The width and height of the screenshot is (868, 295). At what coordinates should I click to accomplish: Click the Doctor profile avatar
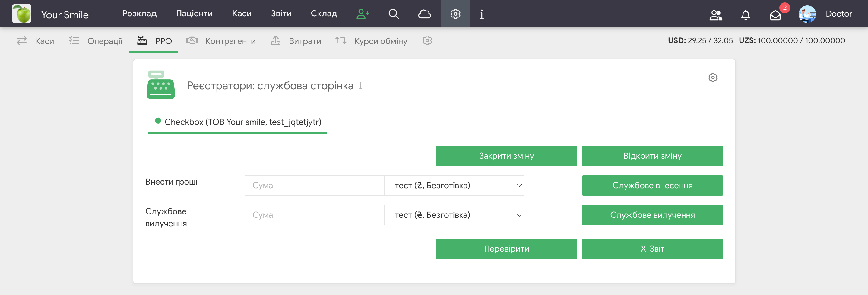(x=807, y=14)
